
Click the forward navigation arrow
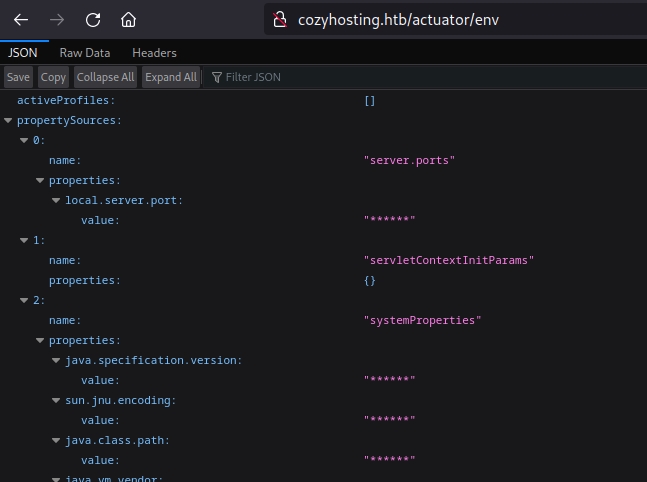click(57, 19)
